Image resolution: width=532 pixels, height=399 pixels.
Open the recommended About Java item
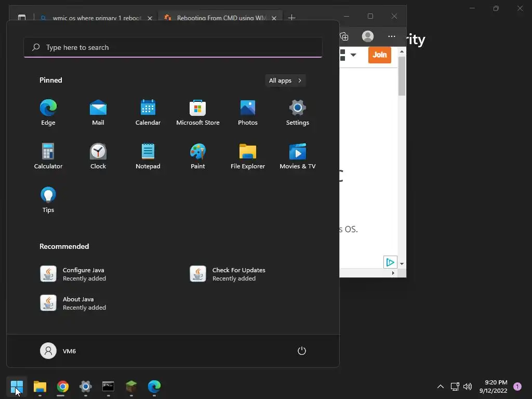click(x=73, y=303)
